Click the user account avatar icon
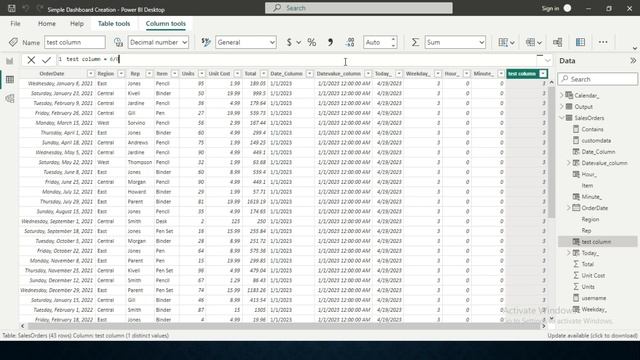 tap(567, 8)
